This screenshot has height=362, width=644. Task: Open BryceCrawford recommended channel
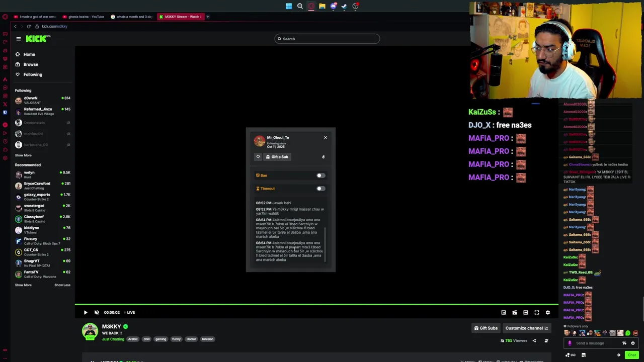(x=43, y=186)
